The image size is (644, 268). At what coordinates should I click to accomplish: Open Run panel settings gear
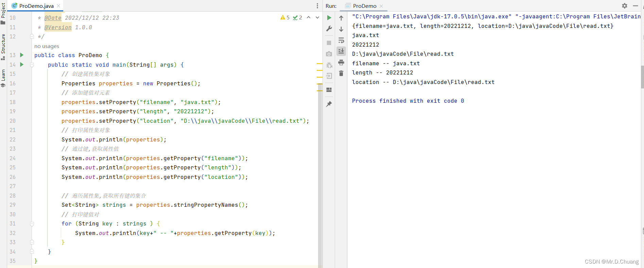[625, 6]
